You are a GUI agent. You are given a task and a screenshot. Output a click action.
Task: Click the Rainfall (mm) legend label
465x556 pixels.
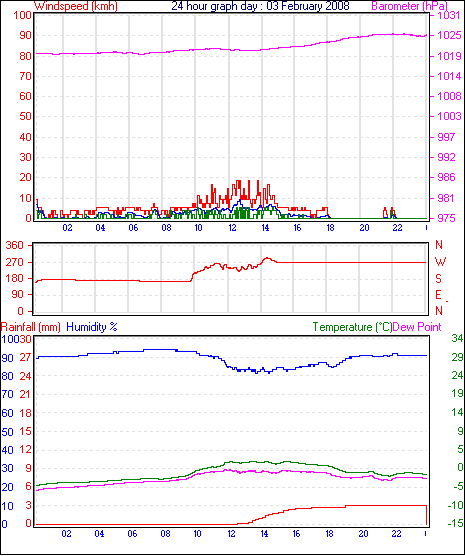coord(31,327)
